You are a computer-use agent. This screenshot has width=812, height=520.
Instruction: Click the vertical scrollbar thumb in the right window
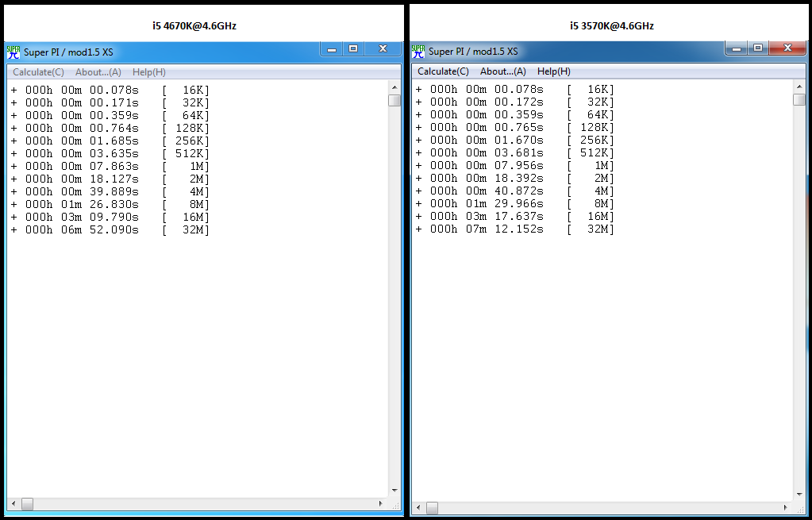pos(799,99)
